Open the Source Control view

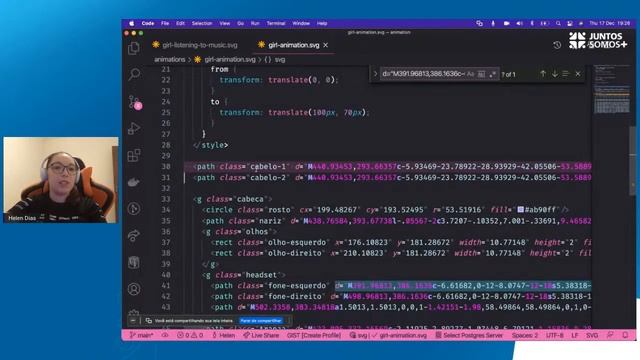click(134, 102)
